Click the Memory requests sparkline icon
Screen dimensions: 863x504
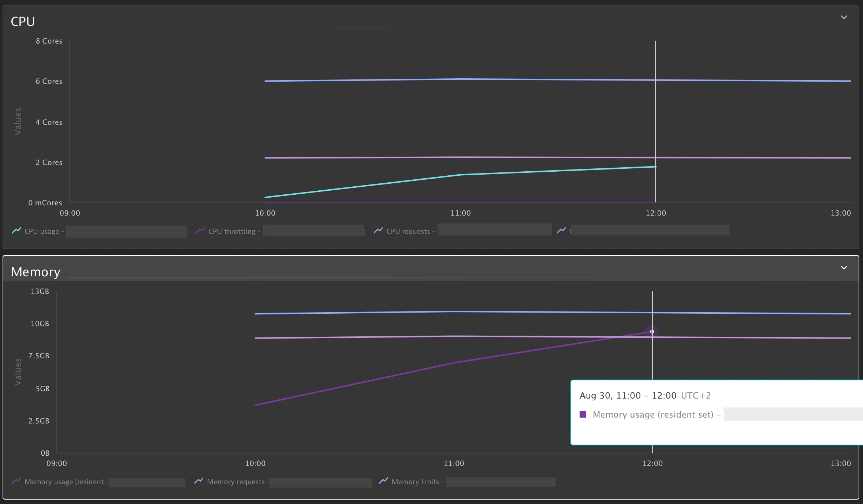pos(200,482)
